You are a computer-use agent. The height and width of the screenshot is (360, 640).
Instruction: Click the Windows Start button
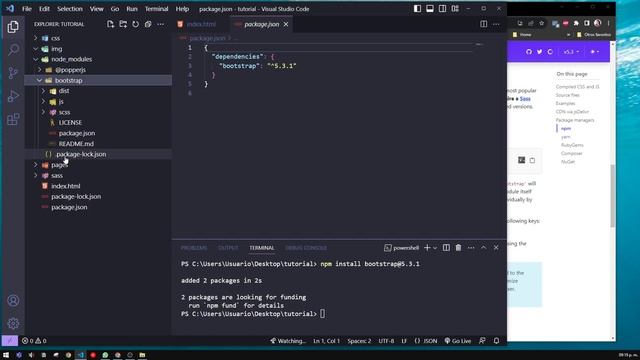6,355
